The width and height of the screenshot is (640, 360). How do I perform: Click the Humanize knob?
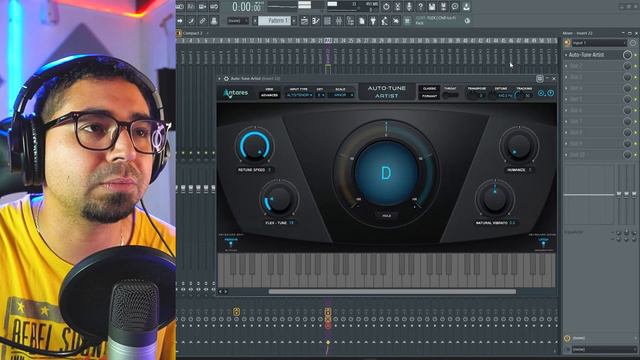click(519, 145)
